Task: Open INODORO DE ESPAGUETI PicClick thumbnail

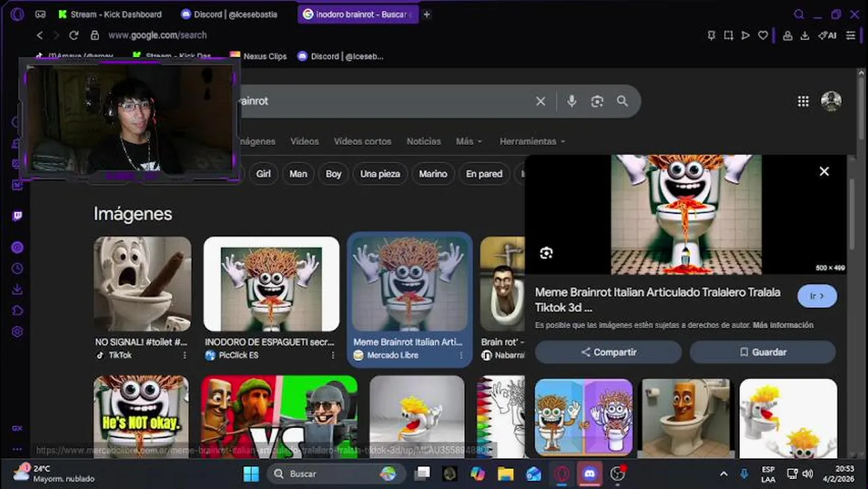Action: [271, 283]
